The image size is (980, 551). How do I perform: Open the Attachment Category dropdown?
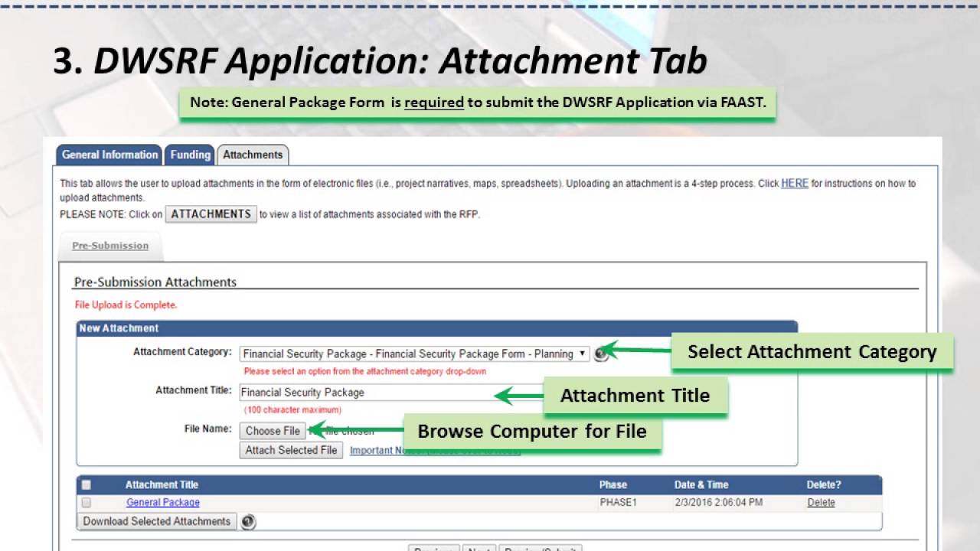pyautogui.click(x=414, y=354)
